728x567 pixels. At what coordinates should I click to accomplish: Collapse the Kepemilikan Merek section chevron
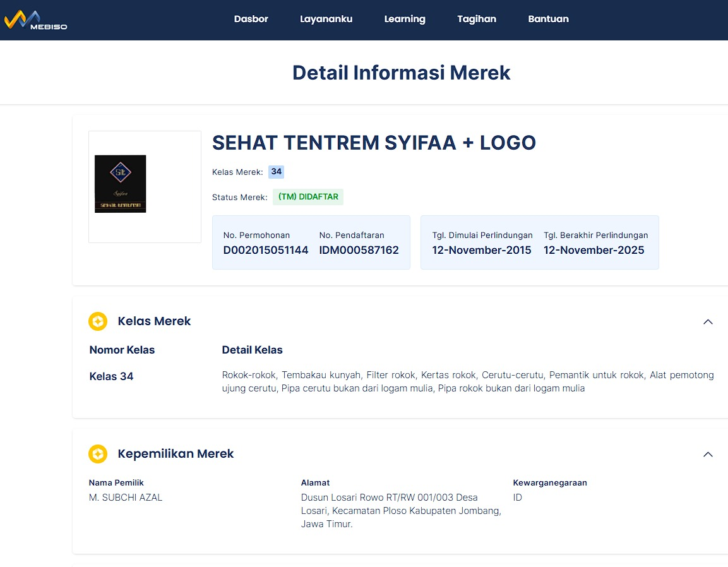coord(708,454)
